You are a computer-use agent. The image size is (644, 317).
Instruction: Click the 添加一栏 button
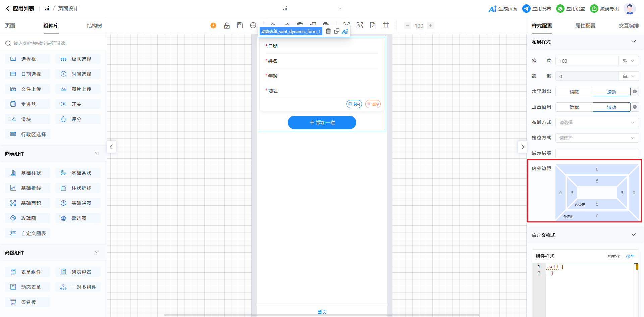(x=322, y=122)
